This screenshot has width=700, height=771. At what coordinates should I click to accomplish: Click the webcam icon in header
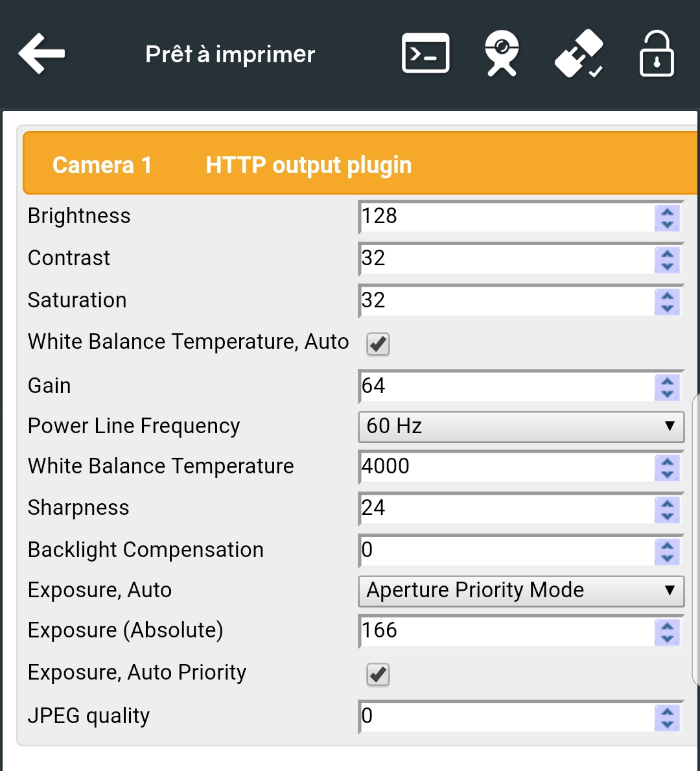(502, 54)
